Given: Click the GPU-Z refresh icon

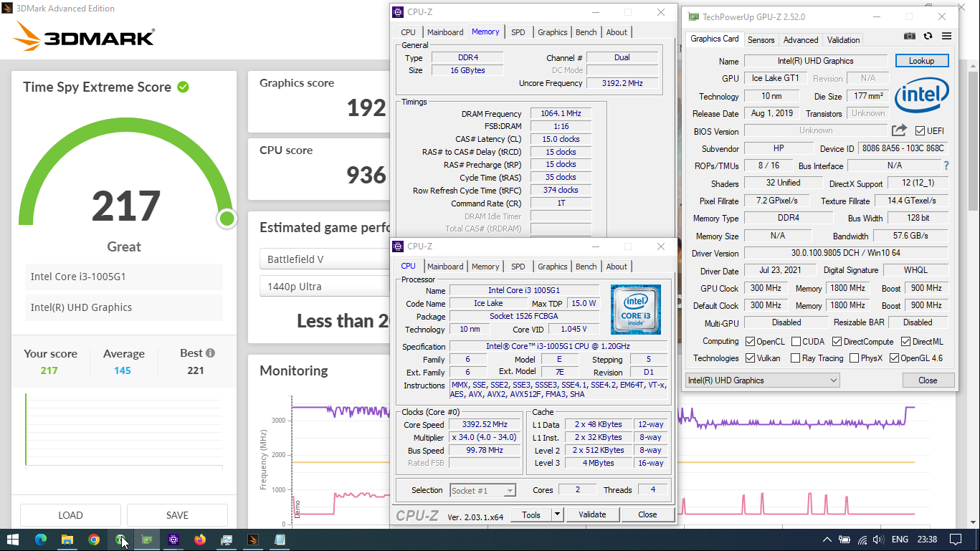Looking at the screenshot, I should tap(928, 36).
